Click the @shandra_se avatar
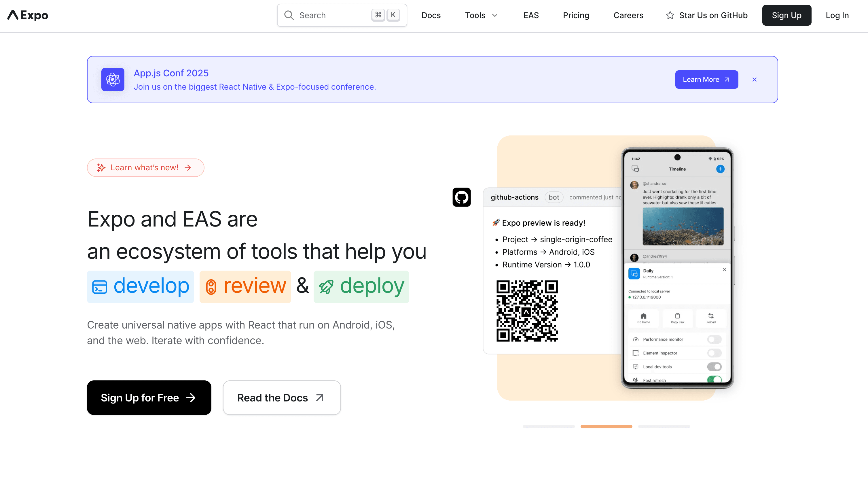 [x=634, y=185]
